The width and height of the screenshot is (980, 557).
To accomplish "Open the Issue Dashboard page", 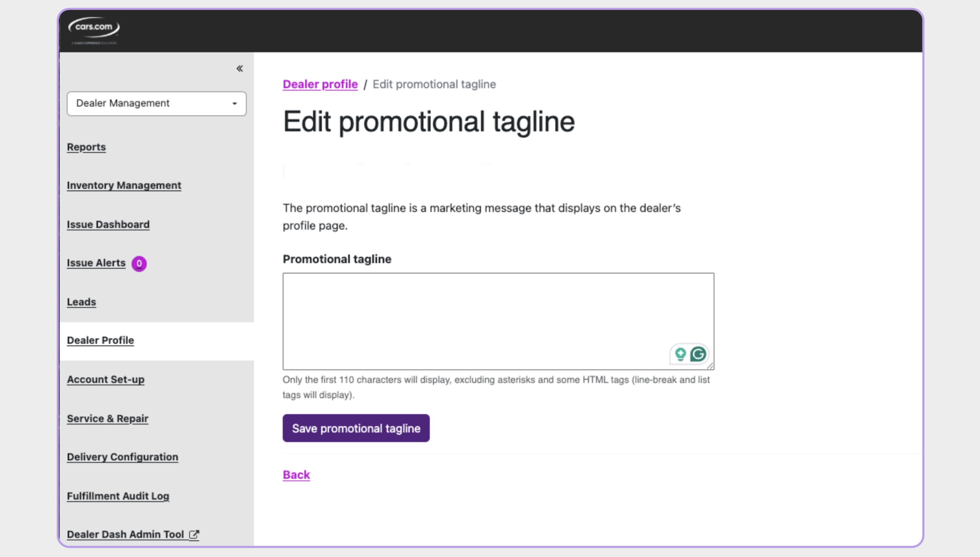I will tap(108, 225).
